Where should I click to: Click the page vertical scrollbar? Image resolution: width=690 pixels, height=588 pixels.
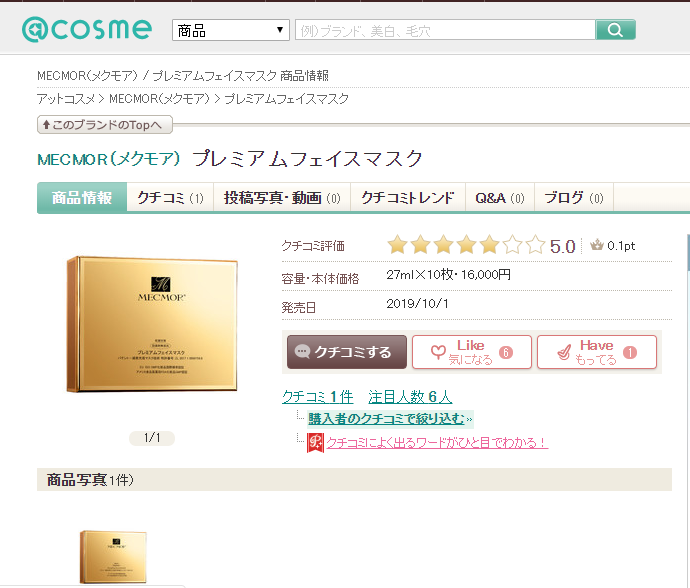point(688,255)
